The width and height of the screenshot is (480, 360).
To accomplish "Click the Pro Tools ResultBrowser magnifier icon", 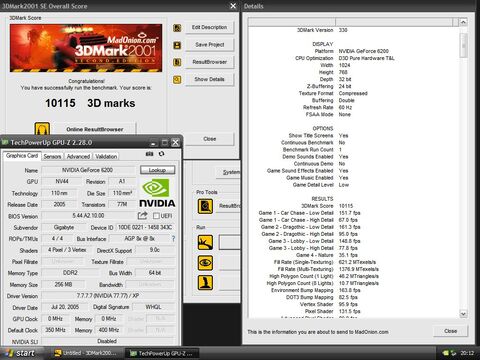I will 205,206.
